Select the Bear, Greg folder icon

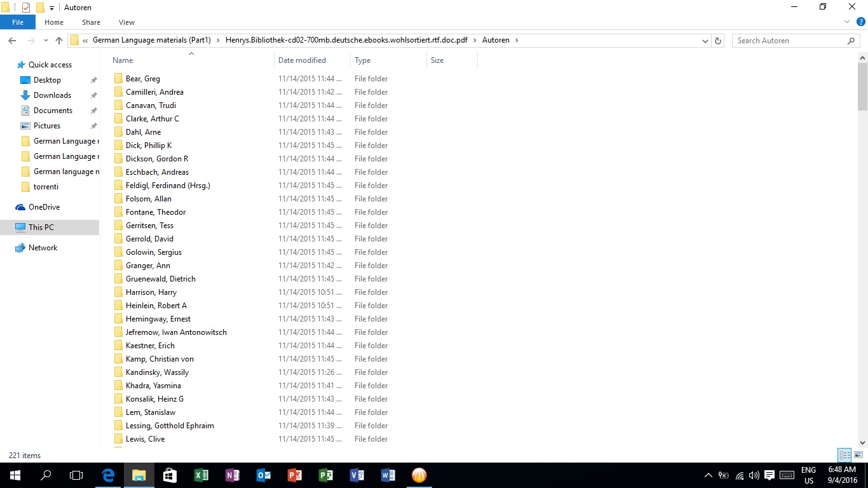click(x=118, y=79)
